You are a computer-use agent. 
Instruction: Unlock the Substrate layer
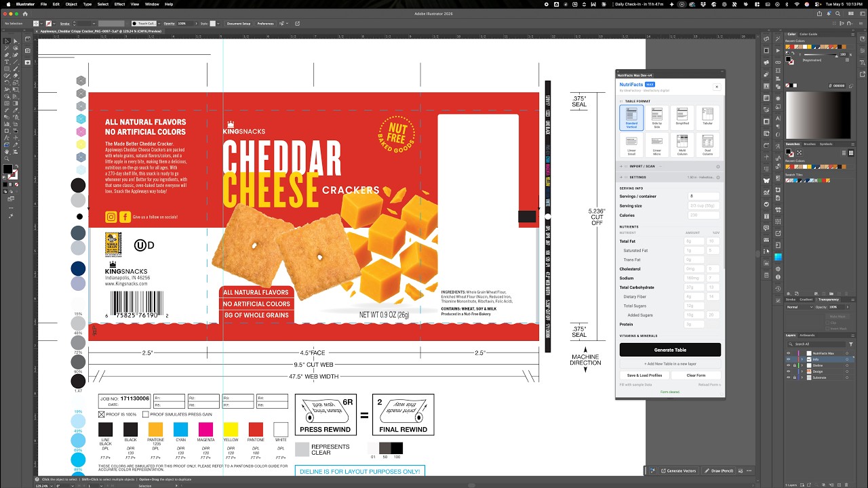794,378
